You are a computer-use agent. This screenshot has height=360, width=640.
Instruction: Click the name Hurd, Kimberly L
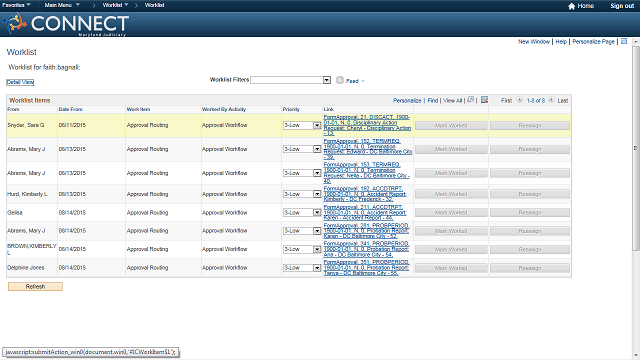27,194
